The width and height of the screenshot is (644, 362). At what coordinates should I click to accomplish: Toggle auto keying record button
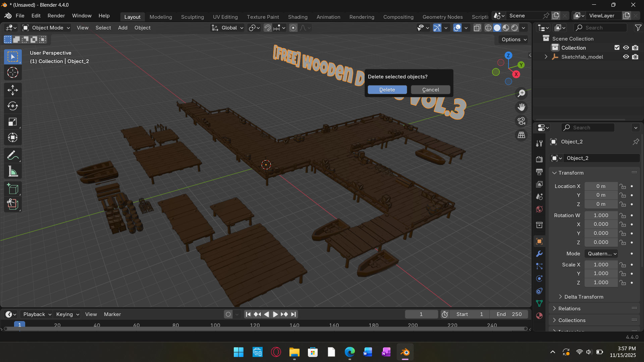click(228, 314)
